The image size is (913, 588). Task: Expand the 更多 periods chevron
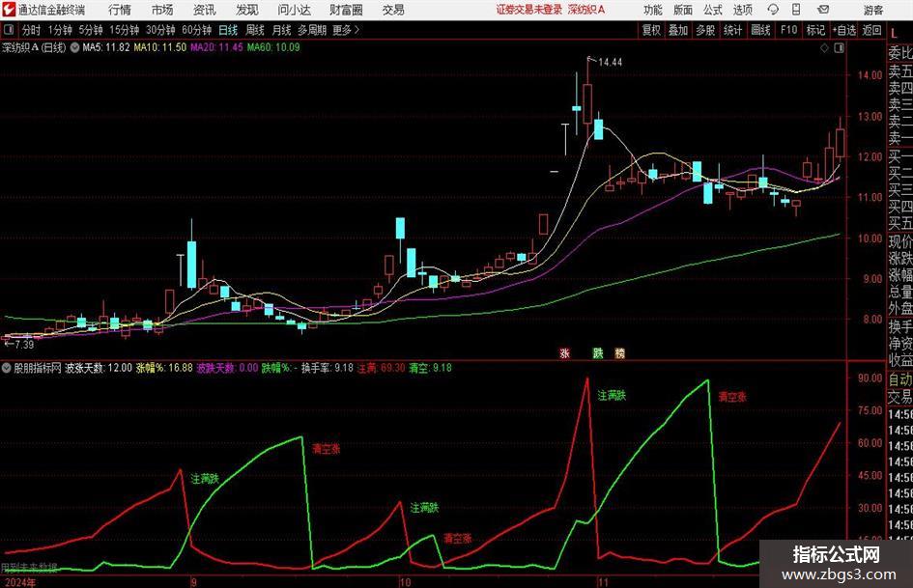point(347,30)
